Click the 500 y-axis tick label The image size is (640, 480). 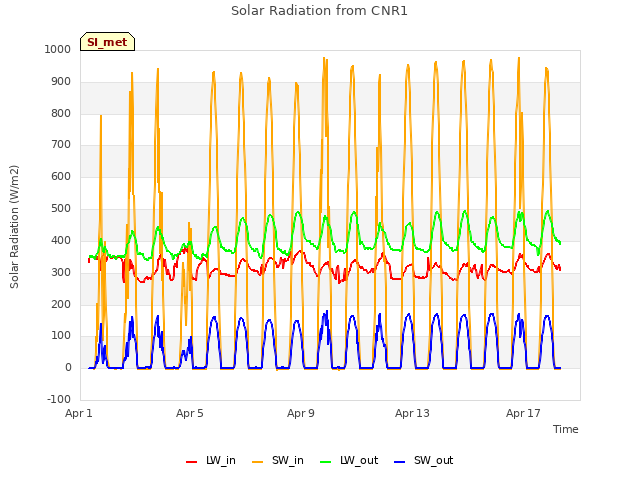click(61, 209)
